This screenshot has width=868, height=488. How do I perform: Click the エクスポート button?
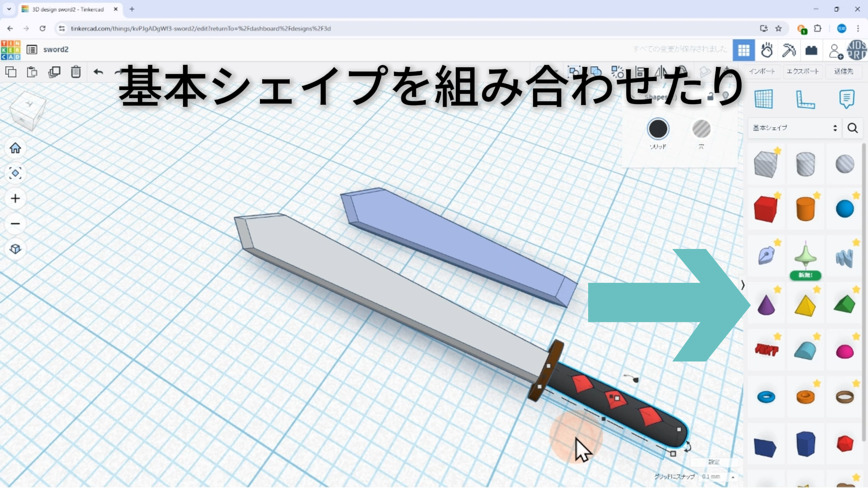click(x=802, y=71)
